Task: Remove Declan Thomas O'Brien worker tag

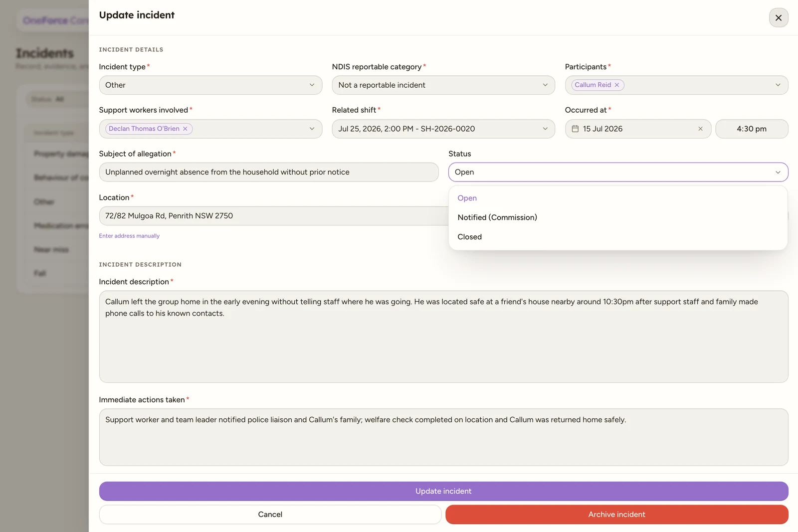Action: pos(185,129)
